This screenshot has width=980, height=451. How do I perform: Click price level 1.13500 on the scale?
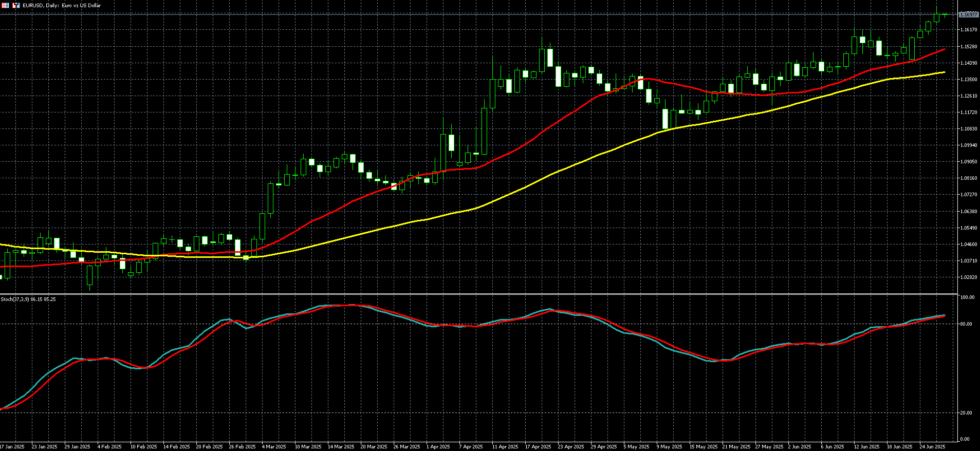coord(969,80)
